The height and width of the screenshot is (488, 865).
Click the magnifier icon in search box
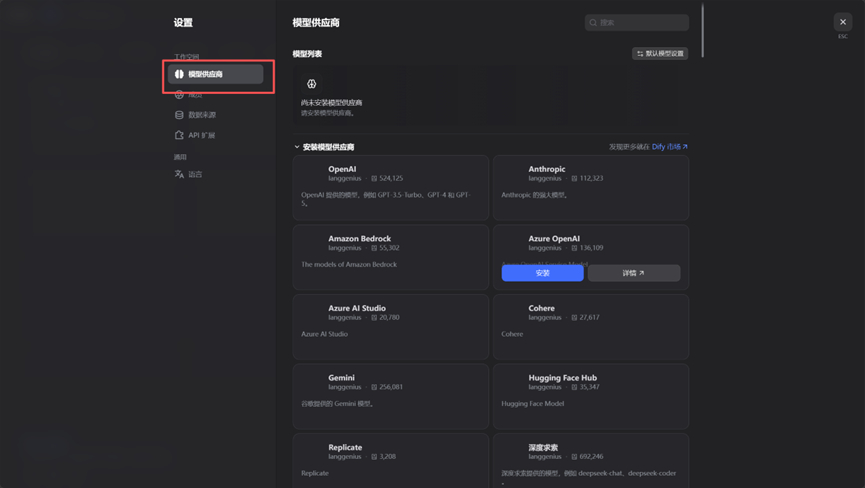click(593, 23)
